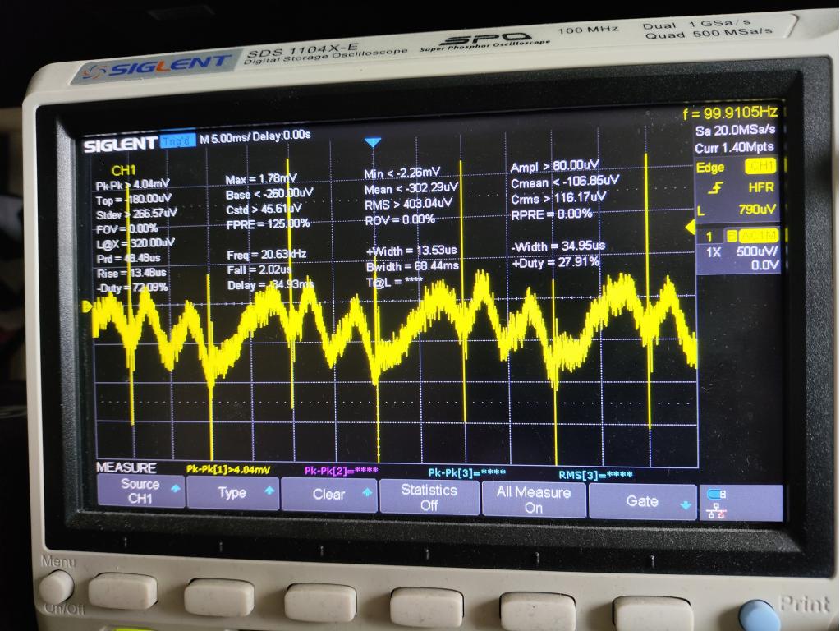This screenshot has height=631, width=840.
Task: Expand the Gate submenu
Action: (642, 501)
